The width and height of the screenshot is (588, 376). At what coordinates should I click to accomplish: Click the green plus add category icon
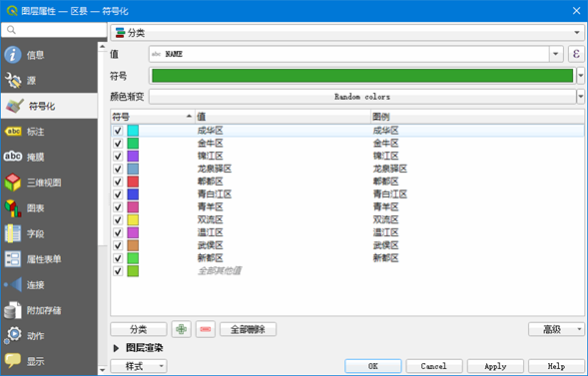point(181,329)
